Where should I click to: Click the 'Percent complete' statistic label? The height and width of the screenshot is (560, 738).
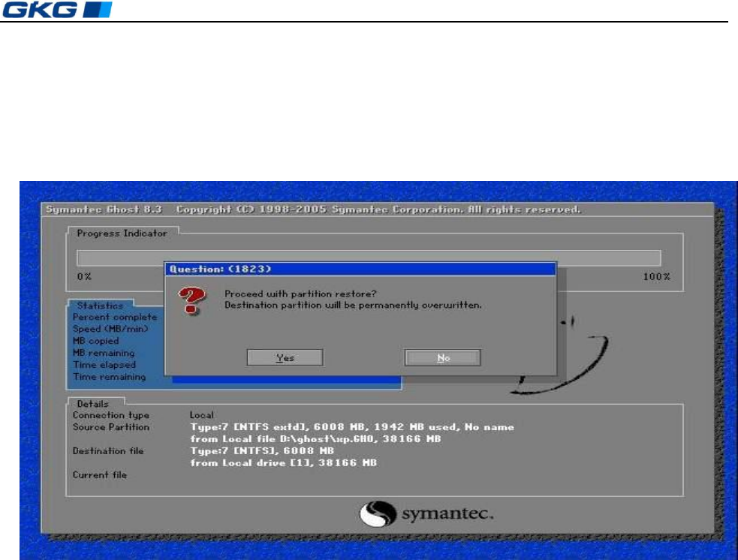pyautogui.click(x=115, y=318)
